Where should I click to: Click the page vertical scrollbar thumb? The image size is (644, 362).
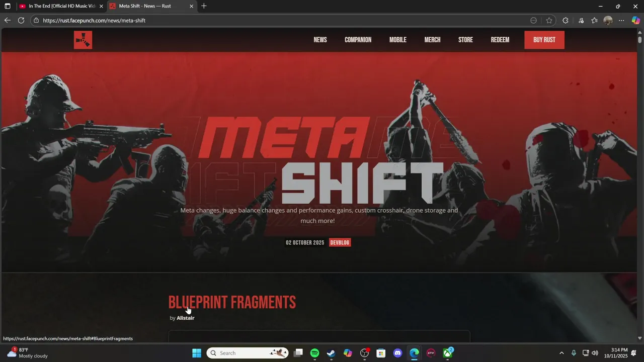(640, 40)
